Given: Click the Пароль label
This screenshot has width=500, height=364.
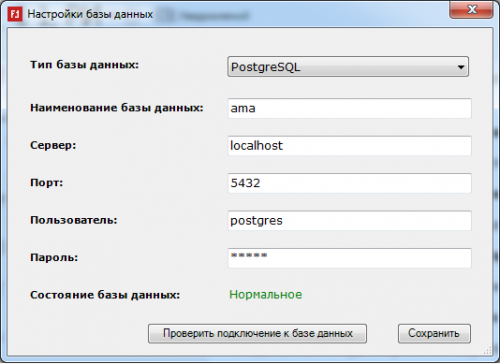Looking at the screenshot, I should (54, 257).
